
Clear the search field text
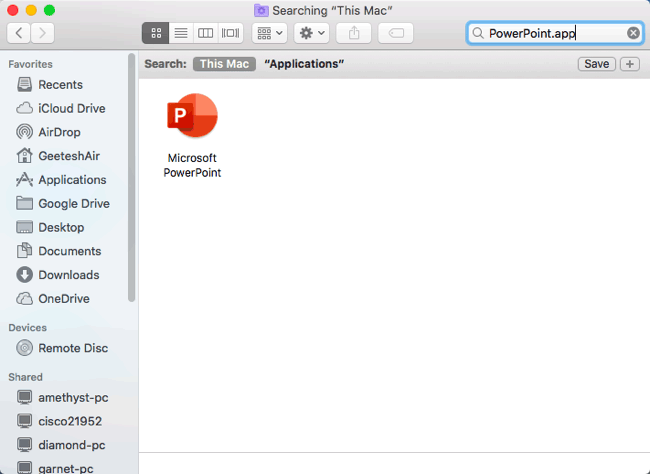[633, 33]
